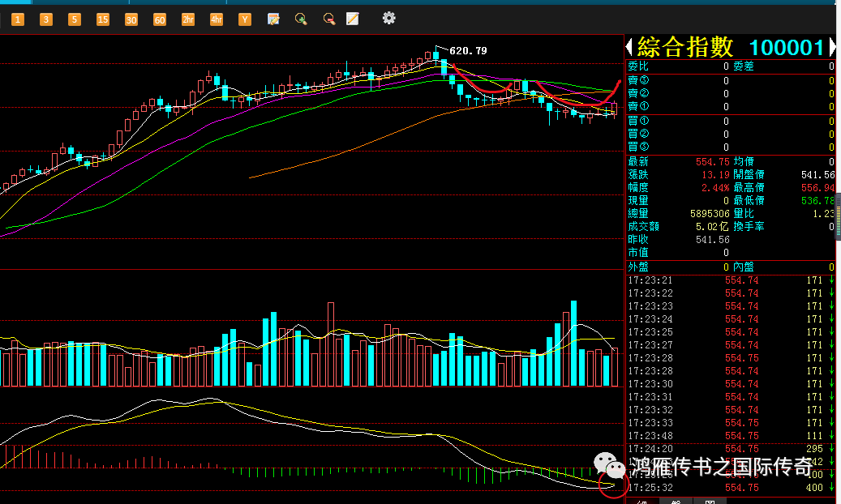This screenshot has height=504, width=841.
Task: Click the 綜合指數 title
Action: pyautogui.click(x=685, y=48)
